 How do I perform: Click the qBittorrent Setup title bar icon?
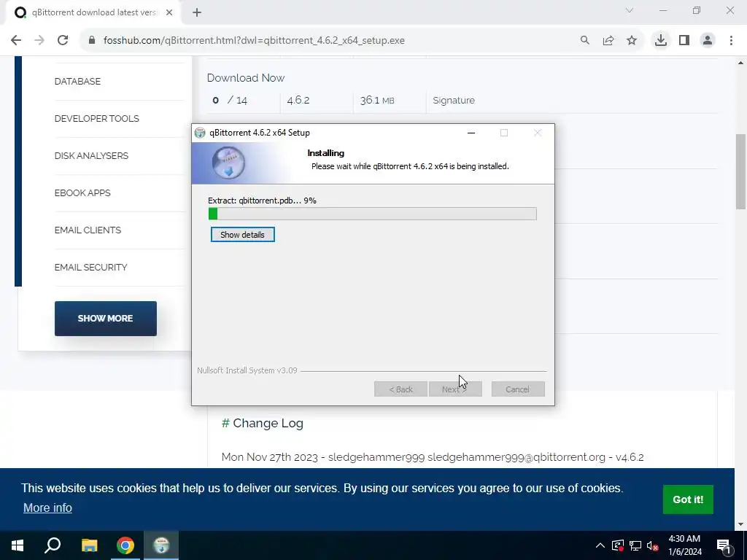(x=200, y=133)
